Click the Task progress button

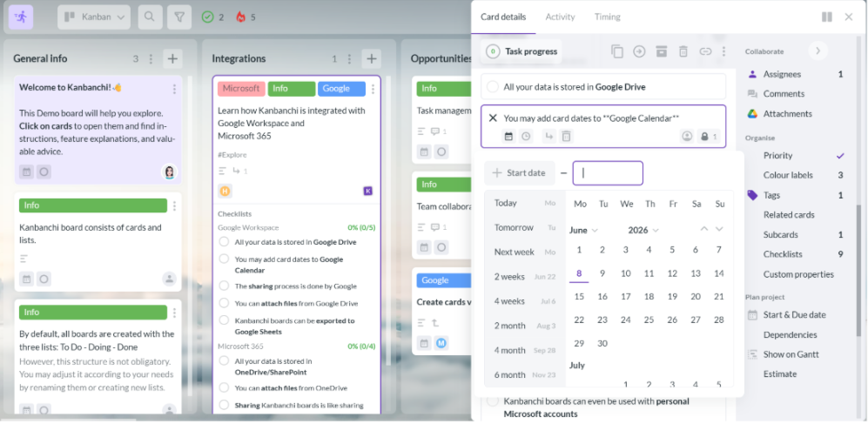coord(521,51)
